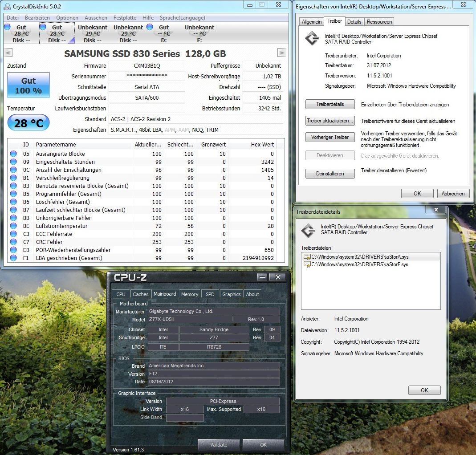Click Treiber aktualisieren... button
Image resolution: width=476 pixels, height=455 pixels.
(330, 121)
